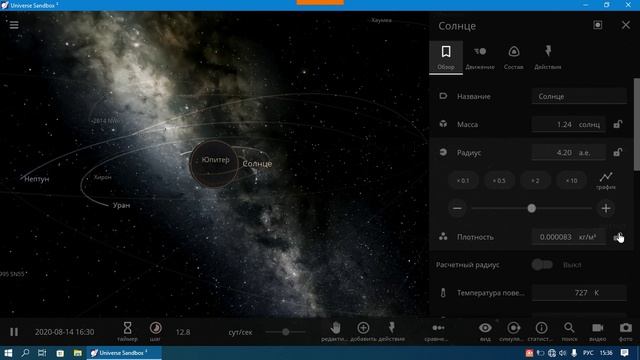Switch to the Обзор tab
Screen dimensions: 640x360
coord(446,58)
